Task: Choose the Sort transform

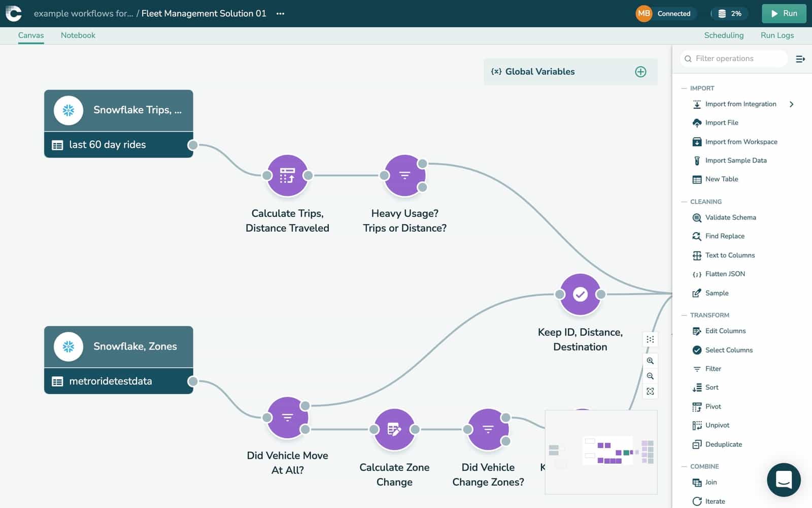Action: click(712, 387)
